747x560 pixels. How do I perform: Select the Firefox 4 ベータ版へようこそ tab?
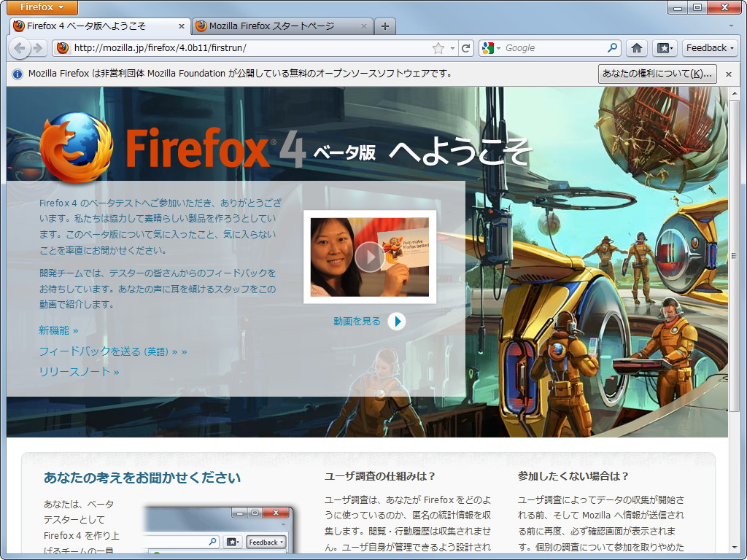(95, 25)
